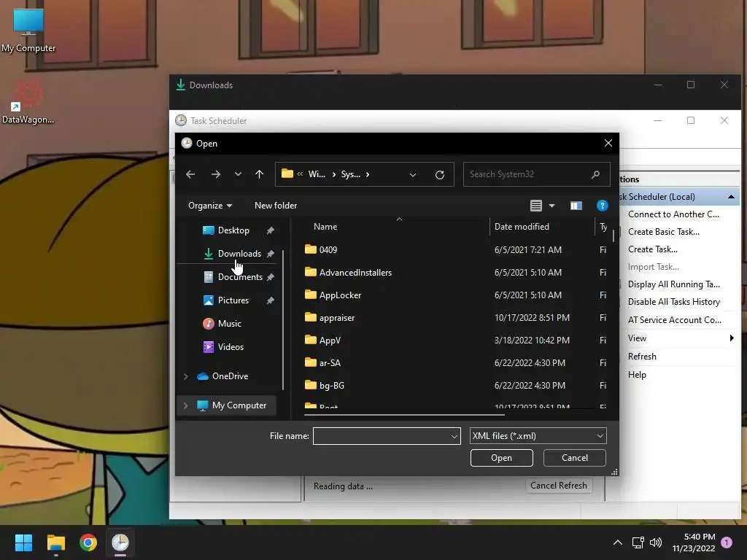Click the pin icon next to Desktop

click(270, 230)
